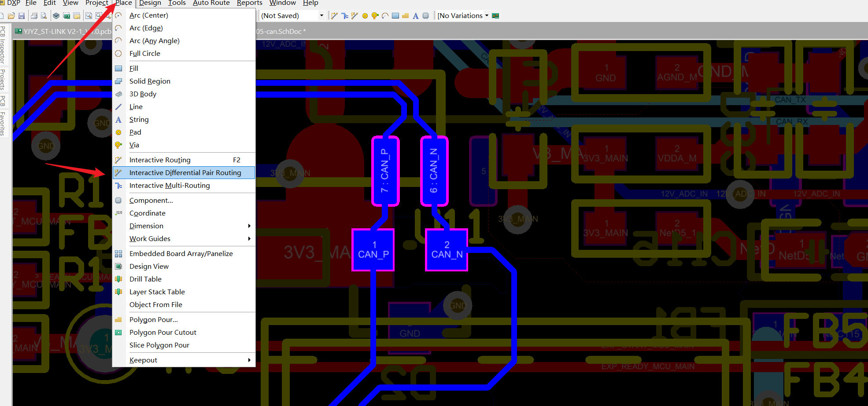Open the Edit menu
The width and height of the screenshot is (868, 406).
(x=49, y=3)
